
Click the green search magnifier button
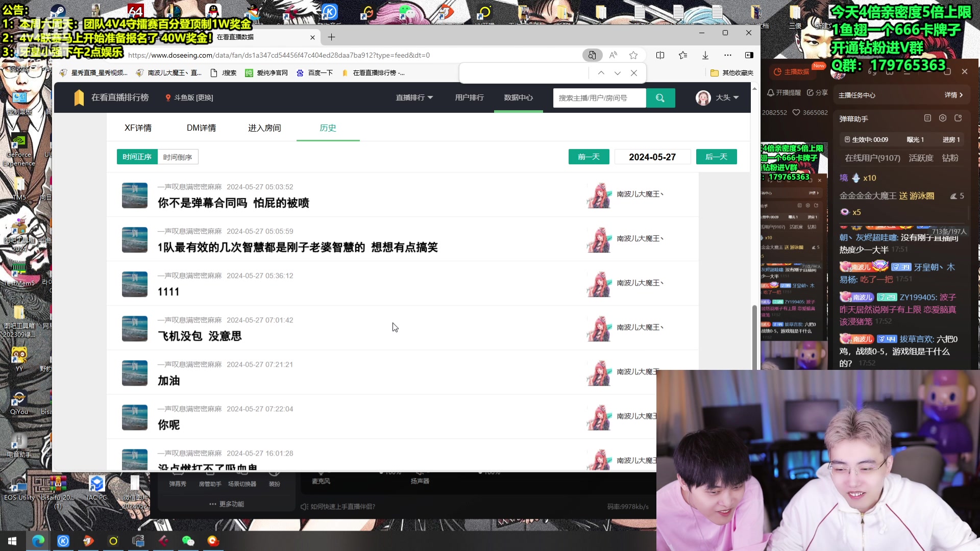tap(660, 98)
